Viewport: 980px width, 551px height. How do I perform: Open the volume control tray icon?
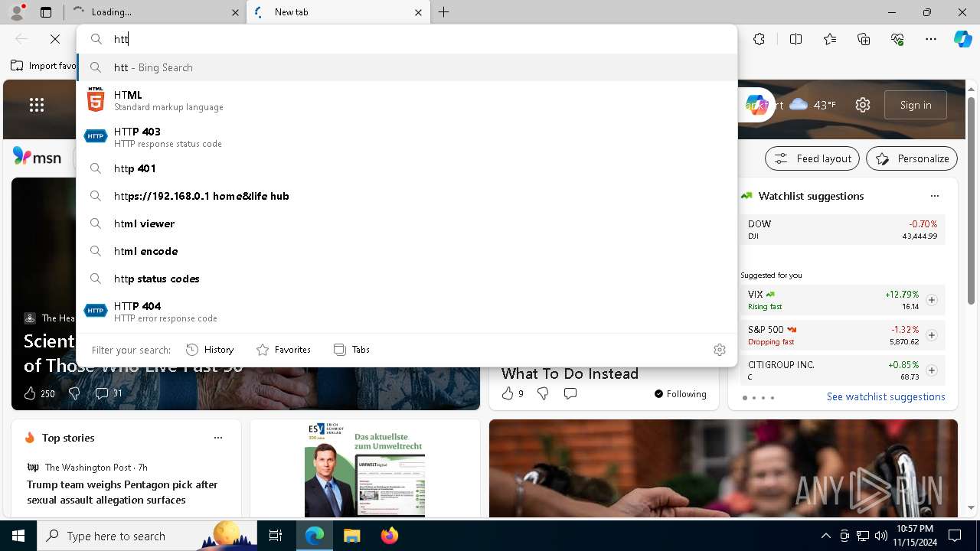coord(880,536)
